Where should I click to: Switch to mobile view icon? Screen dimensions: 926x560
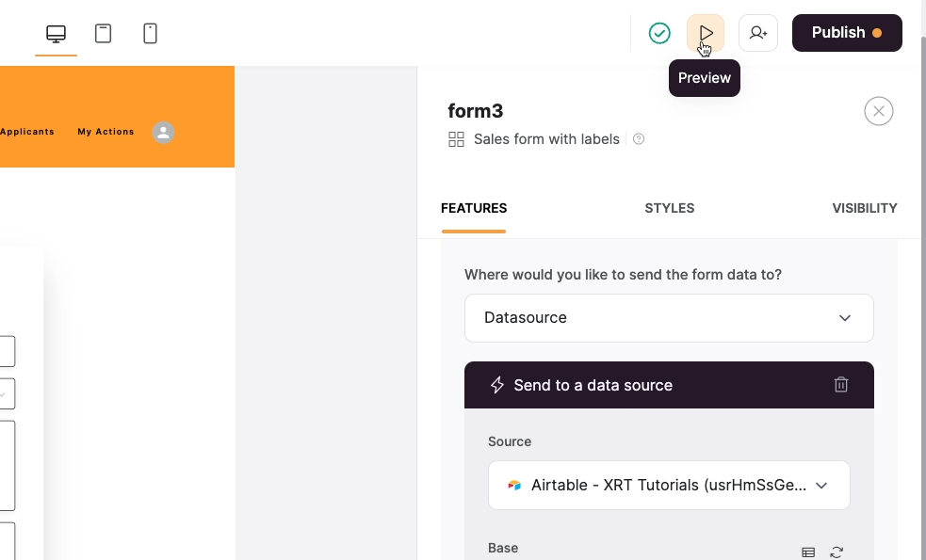[x=150, y=34]
